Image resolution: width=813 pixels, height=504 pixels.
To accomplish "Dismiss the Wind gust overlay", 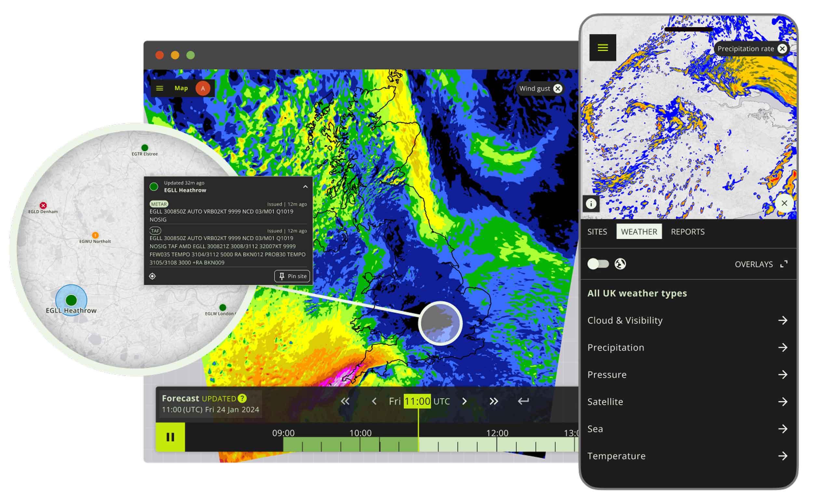I will point(558,88).
